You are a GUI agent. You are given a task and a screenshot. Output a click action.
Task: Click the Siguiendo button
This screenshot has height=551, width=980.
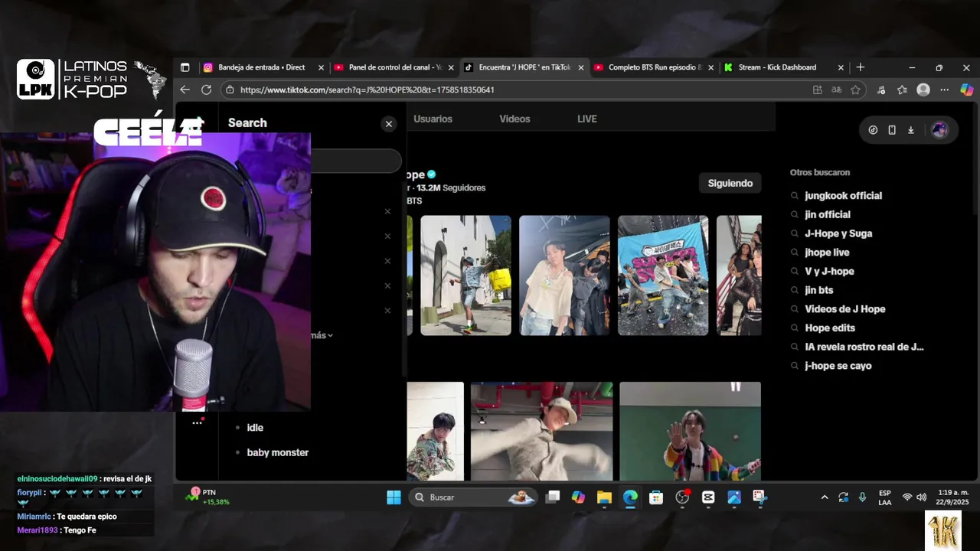pos(730,183)
